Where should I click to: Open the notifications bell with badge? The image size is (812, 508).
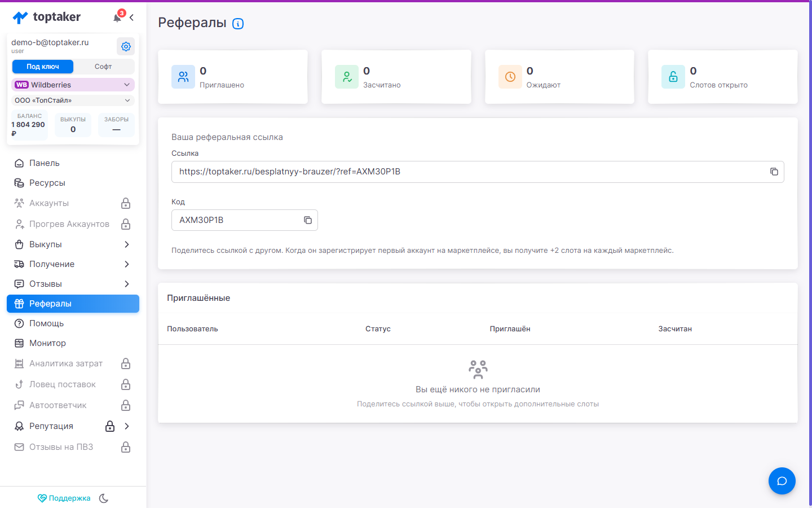point(117,17)
